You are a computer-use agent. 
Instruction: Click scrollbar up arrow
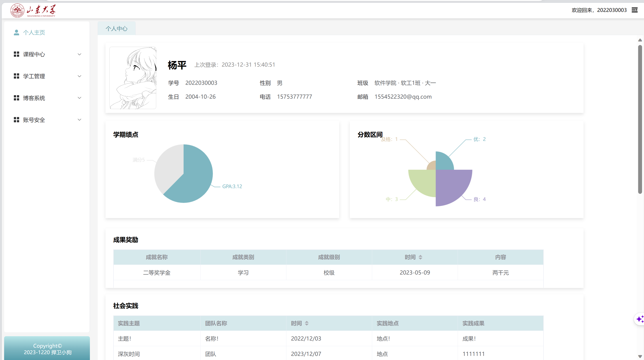640,40
